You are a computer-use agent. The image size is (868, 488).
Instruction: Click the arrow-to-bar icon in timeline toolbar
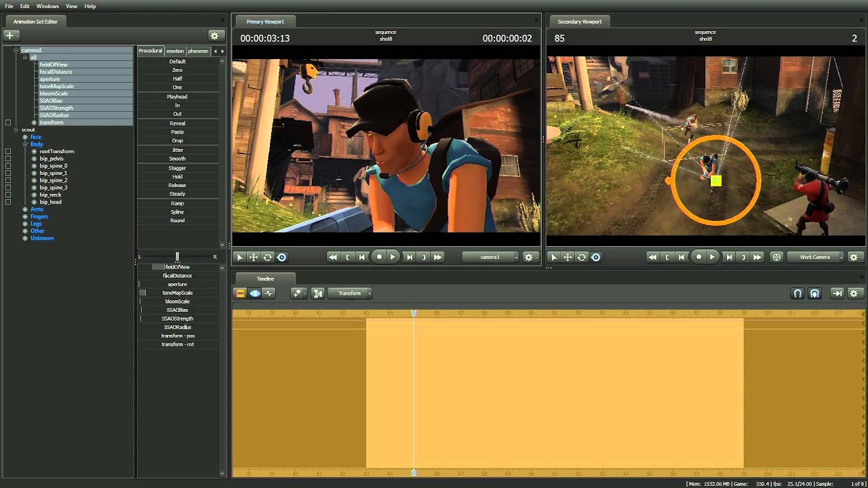point(837,293)
